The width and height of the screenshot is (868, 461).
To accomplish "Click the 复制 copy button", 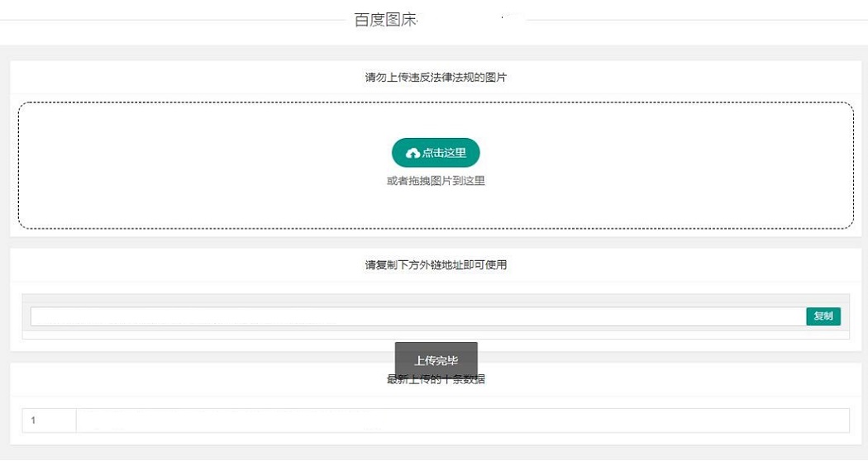I will pyautogui.click(x=823, y=316).
